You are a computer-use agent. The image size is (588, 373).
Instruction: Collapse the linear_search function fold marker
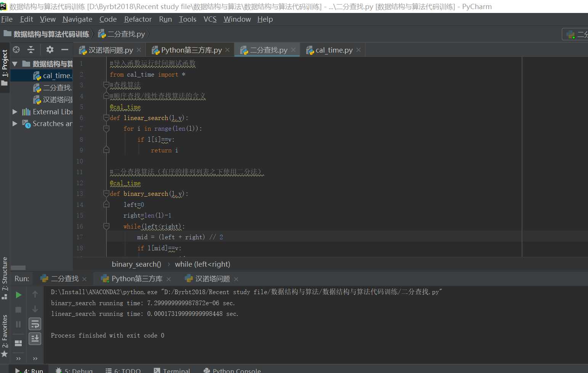[106, 118]
